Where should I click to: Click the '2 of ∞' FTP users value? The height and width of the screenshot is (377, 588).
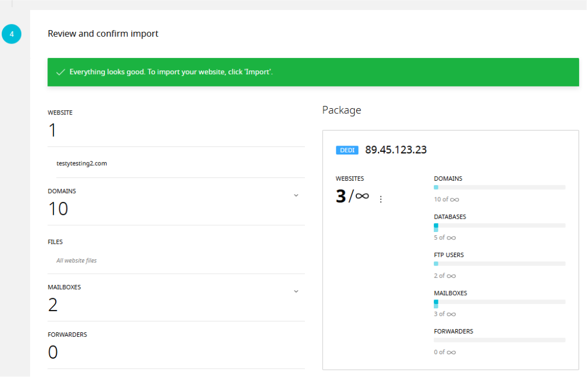(444, 275)
